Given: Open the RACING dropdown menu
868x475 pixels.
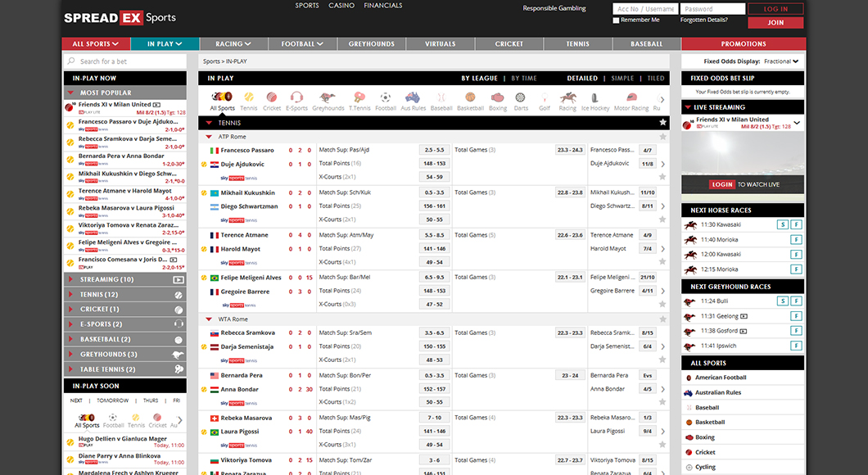Looking at the screenshot, I should [233, 43].
